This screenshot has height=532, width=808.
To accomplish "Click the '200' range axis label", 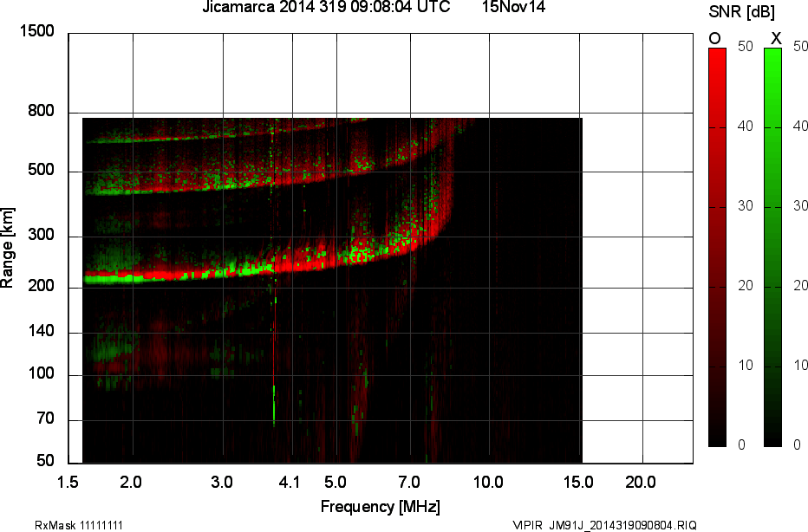I will 41,286.
